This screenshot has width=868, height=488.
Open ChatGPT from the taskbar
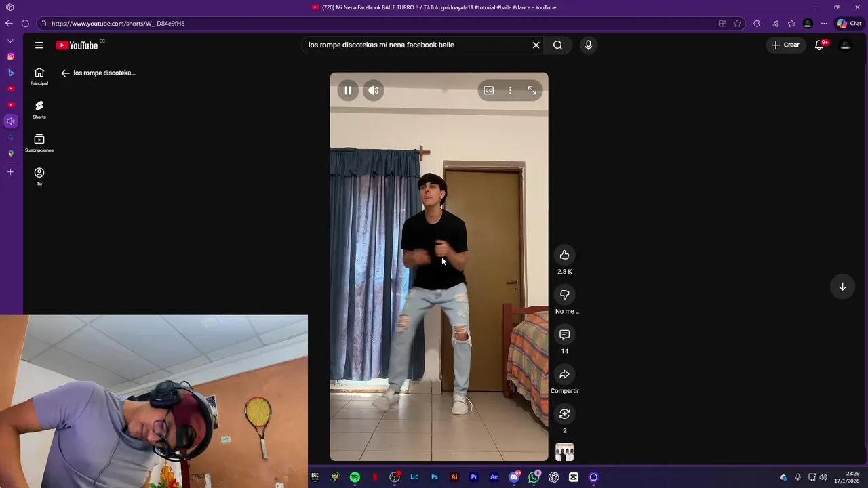pyautogui.click(x=553, y=477)
